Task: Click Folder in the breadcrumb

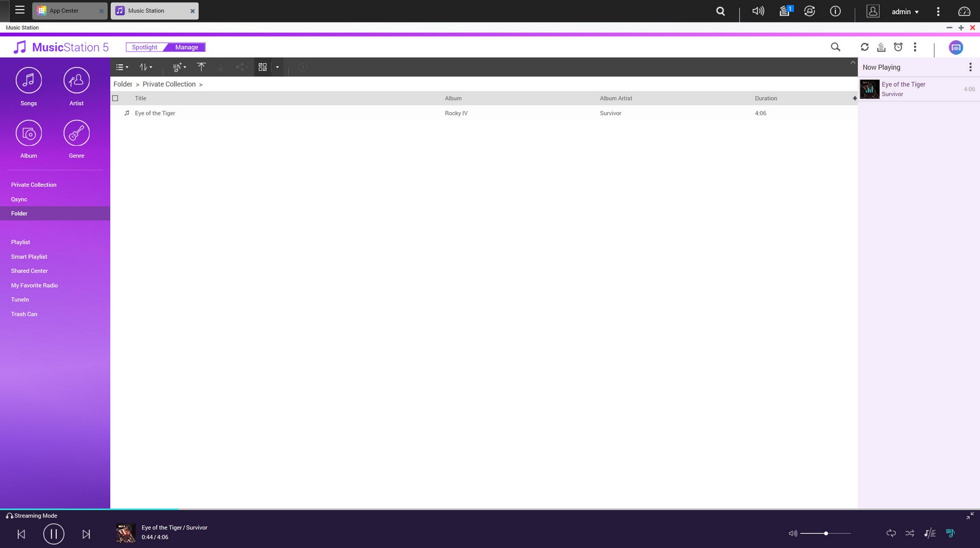Action: click(x=122, y=84)
